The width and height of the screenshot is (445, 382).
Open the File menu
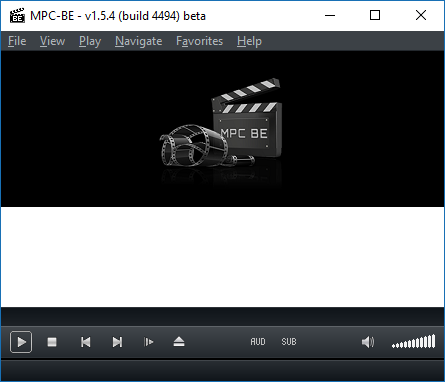(17, 41)
